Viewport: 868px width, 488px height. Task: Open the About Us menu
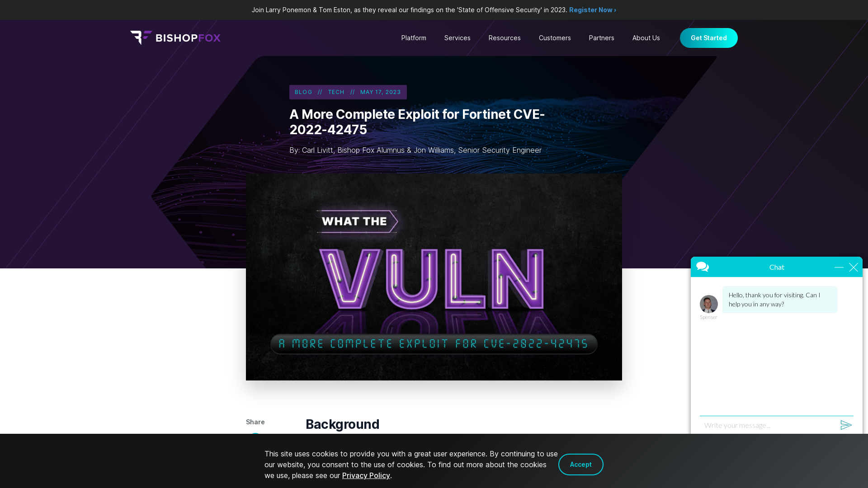[x=646, y=38]
